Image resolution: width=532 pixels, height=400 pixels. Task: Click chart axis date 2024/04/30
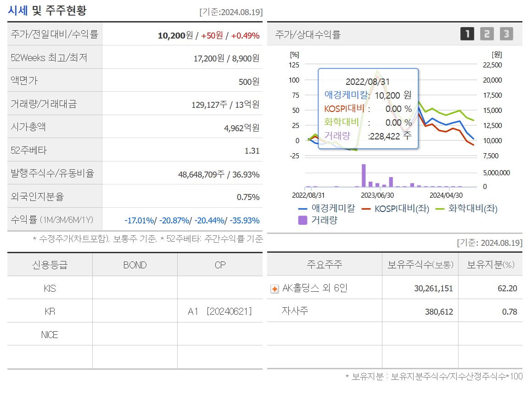click(x=446, y=195)
